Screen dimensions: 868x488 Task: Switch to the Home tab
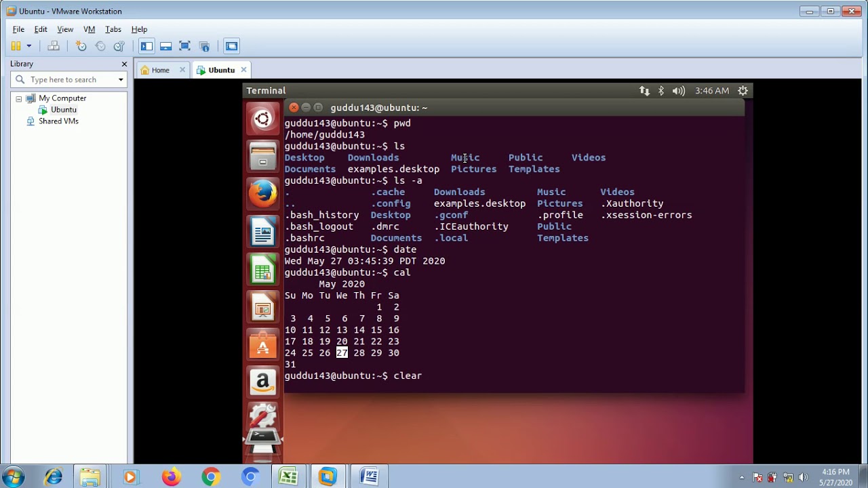point(160,70)
